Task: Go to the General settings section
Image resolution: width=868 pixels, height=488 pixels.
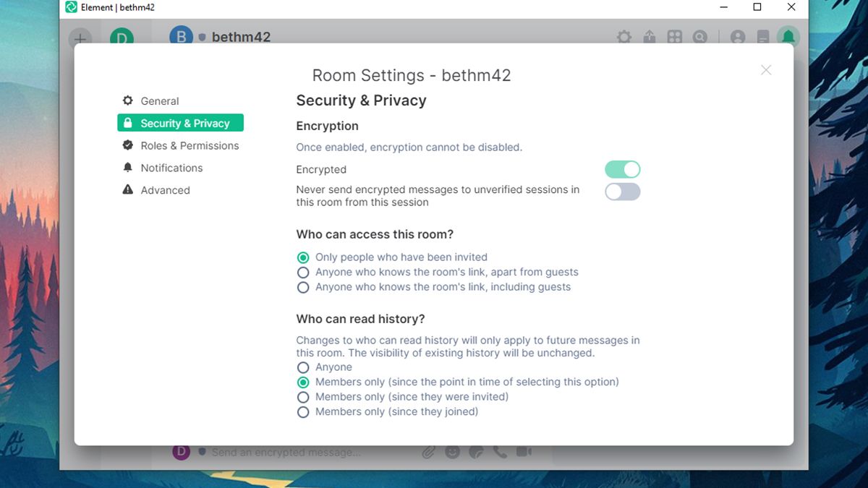Action: click(x=159, y=101)
